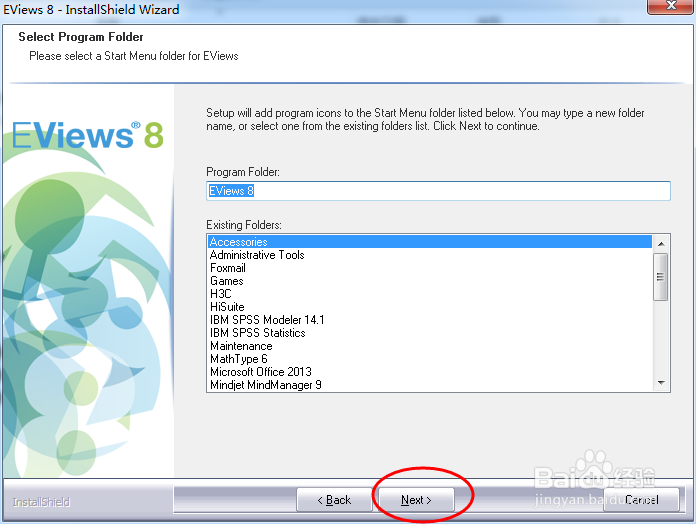Viewport: 696px width, 524px height.
Task: Choose Microsoft Office 2013 folder
Action: click(x=430, y=372)
